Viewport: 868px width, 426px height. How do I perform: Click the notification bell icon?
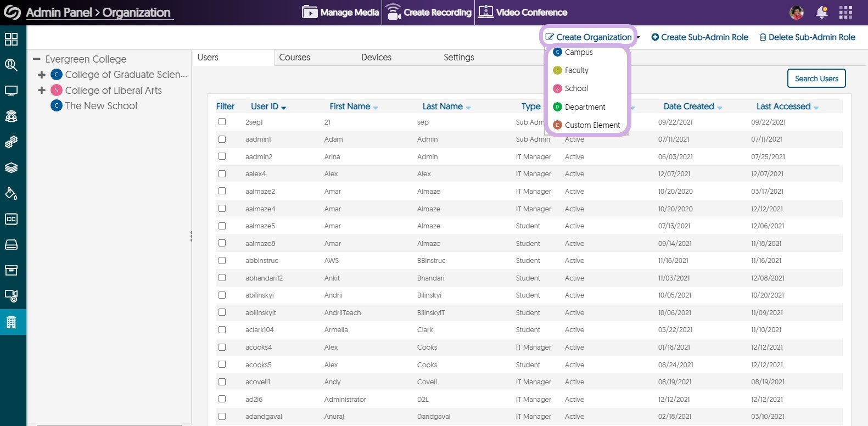tap(821, 12)
